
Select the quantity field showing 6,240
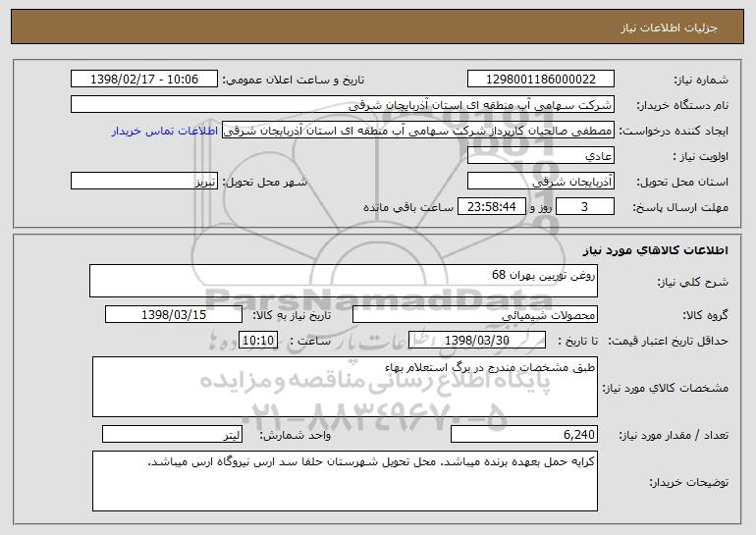pyautogui.click(x=524, y=434)
